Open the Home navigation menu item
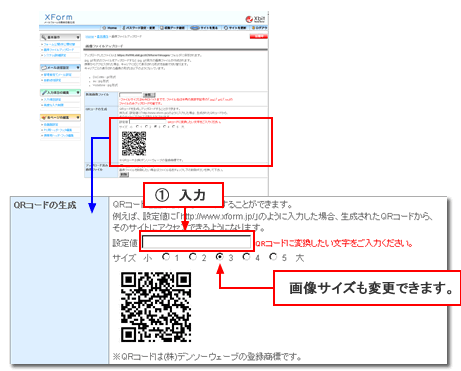This screenshot has width=461, height=371. (112, 28)
